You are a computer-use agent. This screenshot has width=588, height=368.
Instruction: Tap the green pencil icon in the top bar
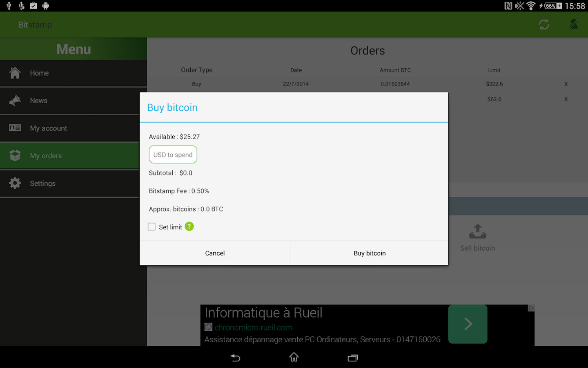tap(573, 25)
